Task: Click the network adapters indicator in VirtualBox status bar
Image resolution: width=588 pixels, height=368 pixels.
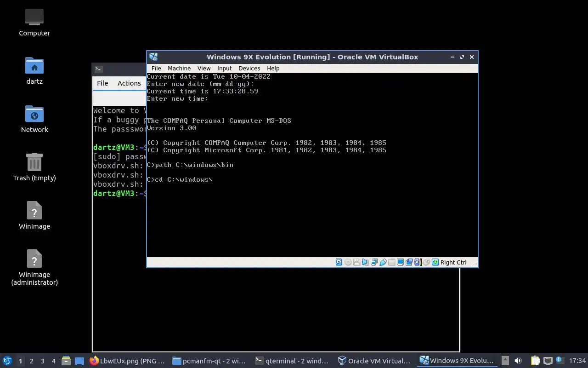Action: pos(374,262)
